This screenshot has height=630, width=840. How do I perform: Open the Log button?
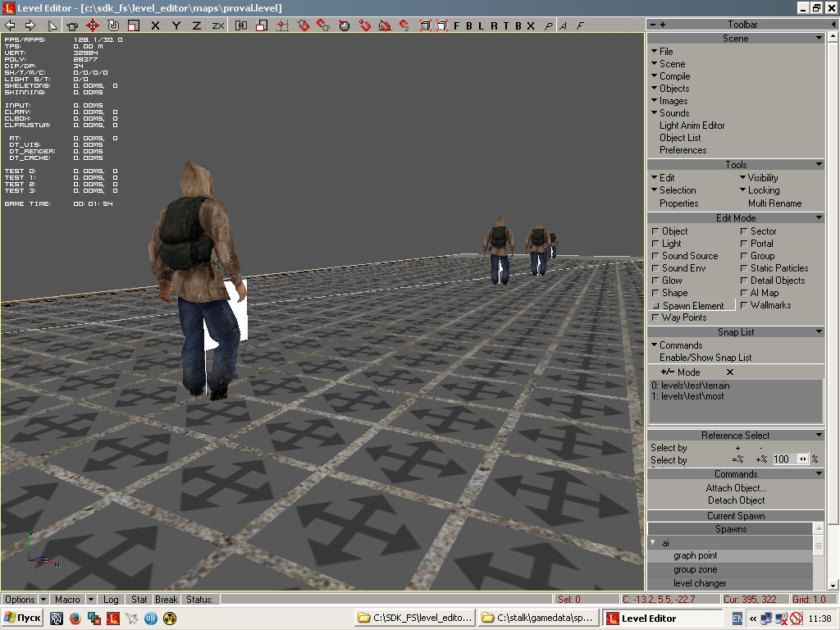pyautogui.click(x=111, y=600)
